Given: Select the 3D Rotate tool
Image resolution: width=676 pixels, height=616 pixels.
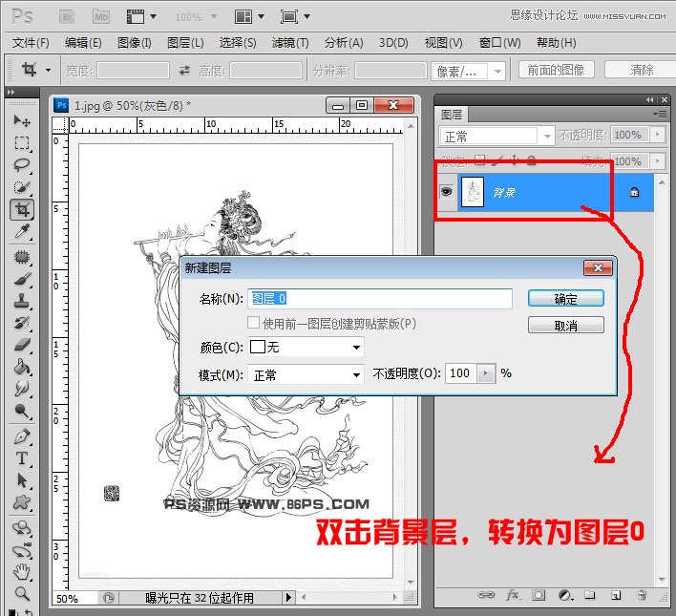Looking at the screenshot, I should 22,528.
